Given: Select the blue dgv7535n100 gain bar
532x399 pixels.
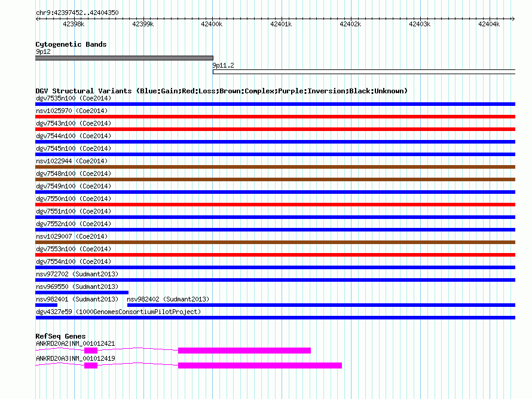Looking at the screenshot, I should coord(275,104).
